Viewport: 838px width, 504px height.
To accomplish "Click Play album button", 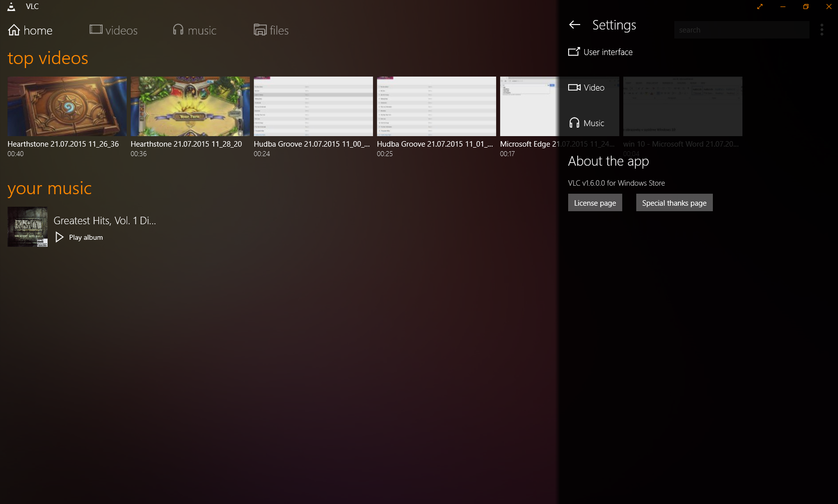I will click(x=79, y=237).
